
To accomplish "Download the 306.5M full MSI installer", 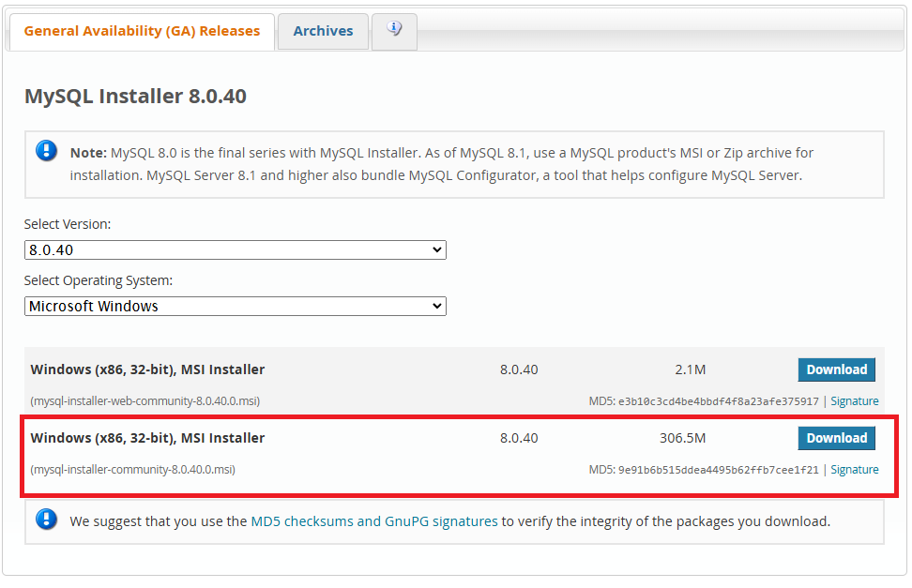I will [836, 438].
